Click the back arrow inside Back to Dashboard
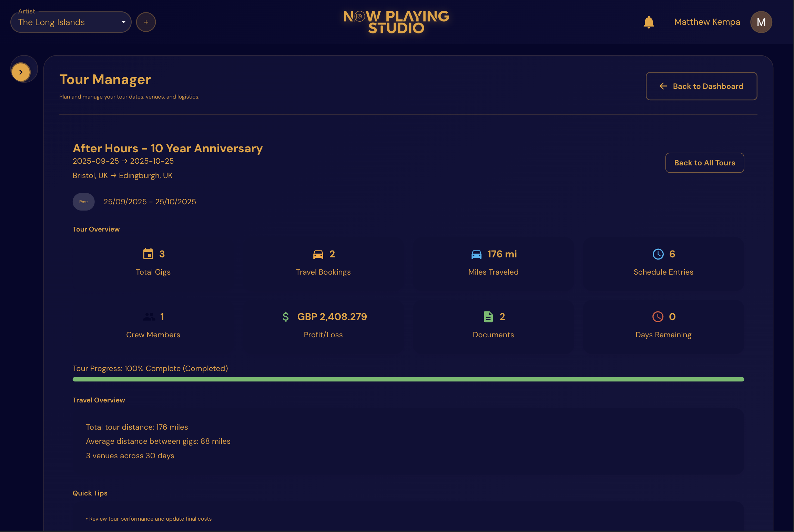Viewport: 794px width, 532px height. coord(663,86)
